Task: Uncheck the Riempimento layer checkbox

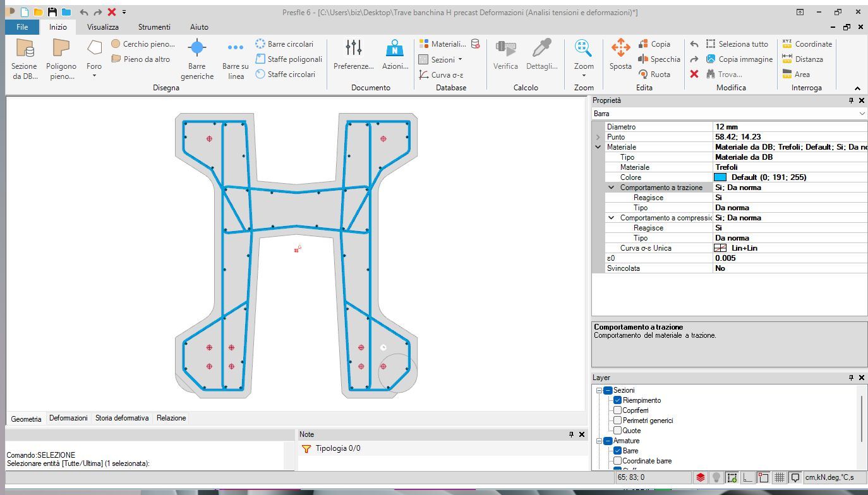Action: (x=618, y=400)
